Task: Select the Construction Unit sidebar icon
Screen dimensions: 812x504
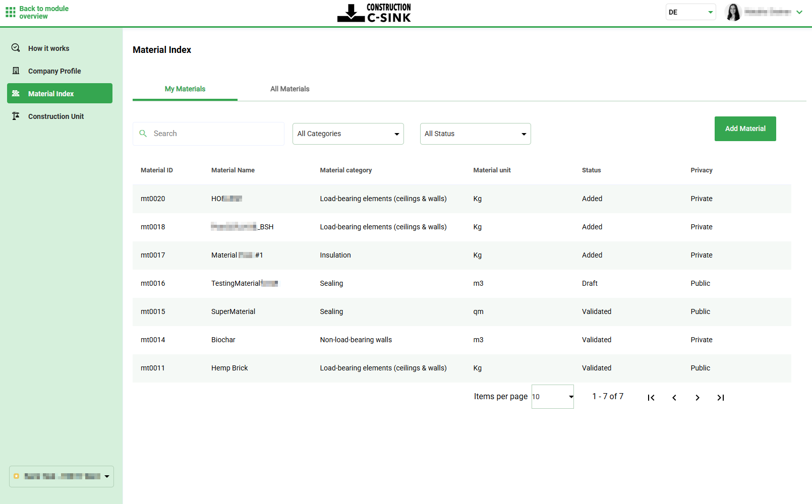Action: [15, 116]
